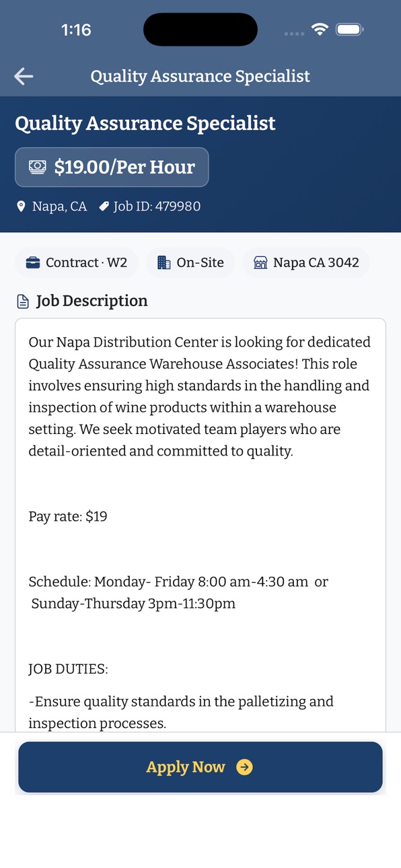Tap the Contract · W2 chip
Screen dimensions: 401x868
77,262
